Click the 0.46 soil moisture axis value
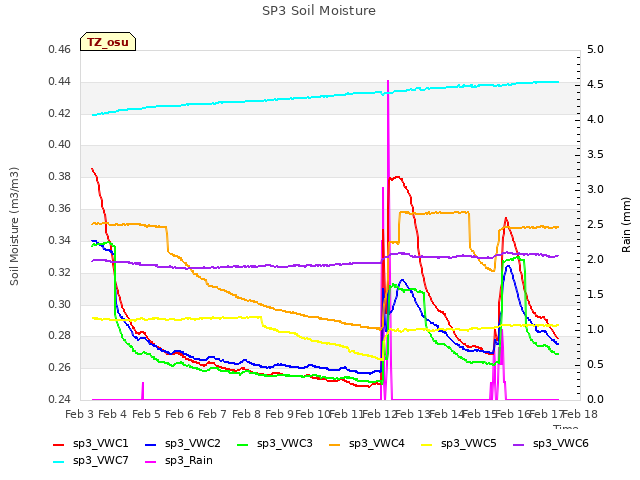The height and width of the screenshot is (480, 640). [x=60, y=50]
